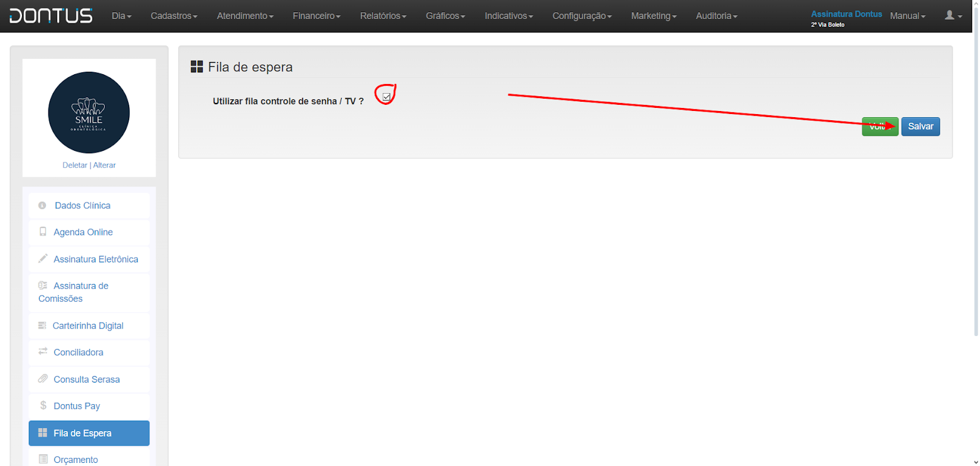Click the Fila de Espera sidebar grid icon
The width and height of the screenshot is (980, 466).
coord(43,433)
